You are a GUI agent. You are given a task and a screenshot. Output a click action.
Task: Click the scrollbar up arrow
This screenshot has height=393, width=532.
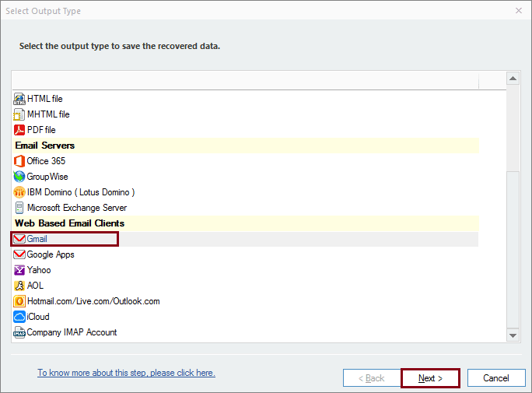pyautogui.click(x=513, y=79)
